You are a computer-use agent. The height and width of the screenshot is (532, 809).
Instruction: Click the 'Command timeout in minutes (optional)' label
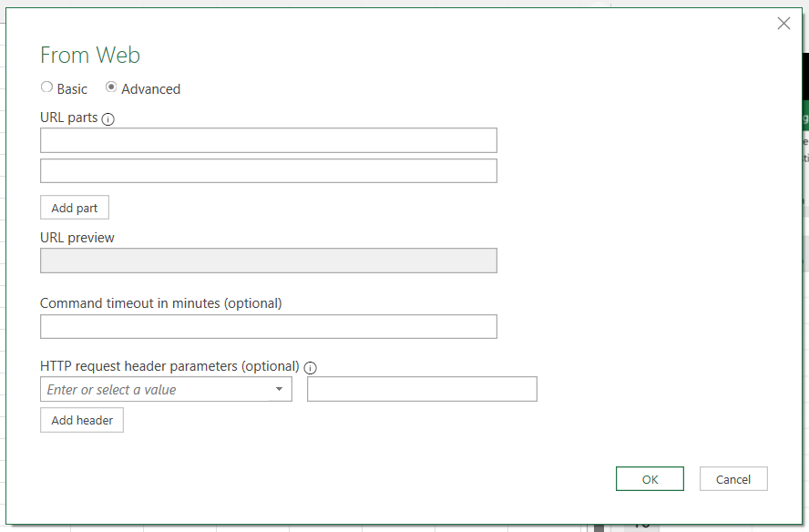(161, 303)
